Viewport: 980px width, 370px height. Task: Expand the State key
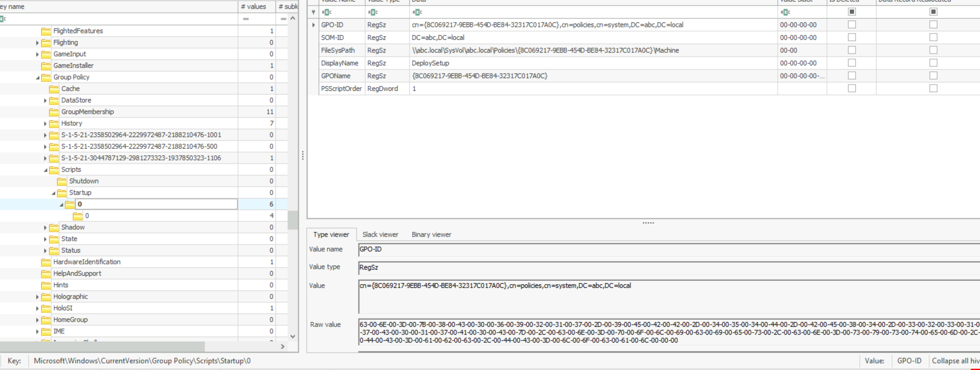[45, 240]
